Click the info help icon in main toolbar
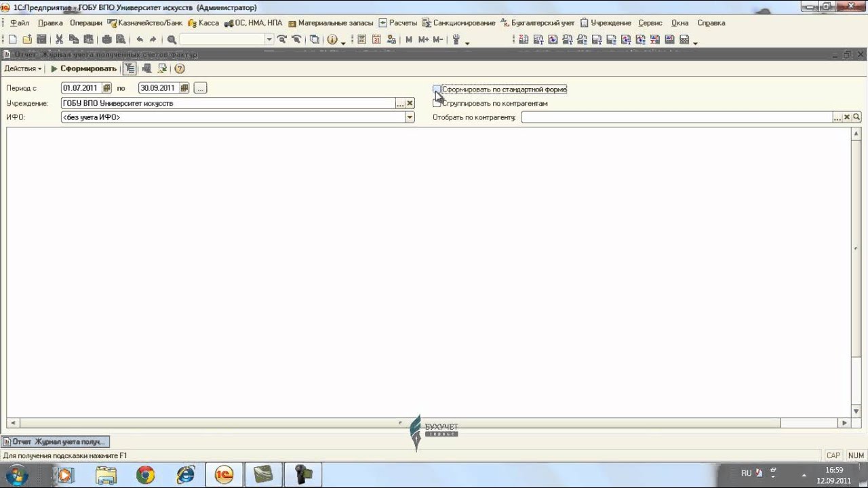This screenshot has width=868, height=488. click(332, 40)
